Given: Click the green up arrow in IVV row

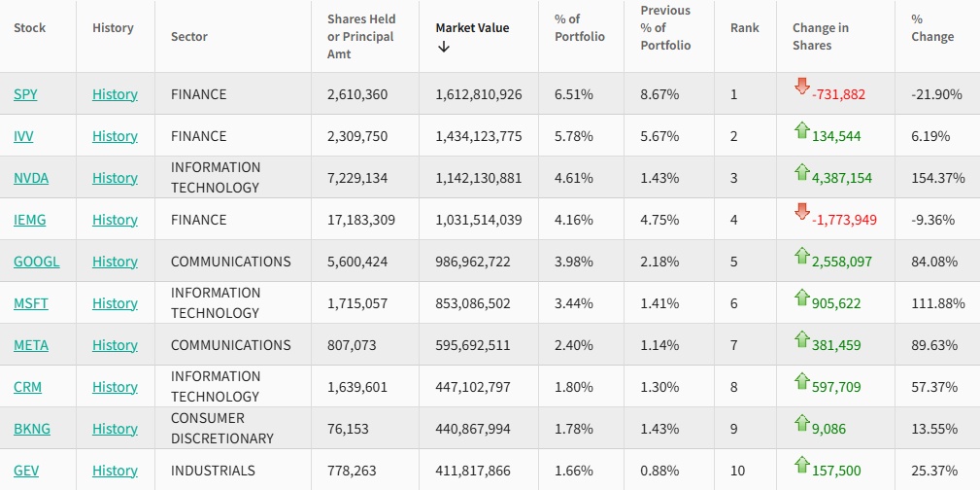Looking at the screenshot, I should [x=801, y=129].
